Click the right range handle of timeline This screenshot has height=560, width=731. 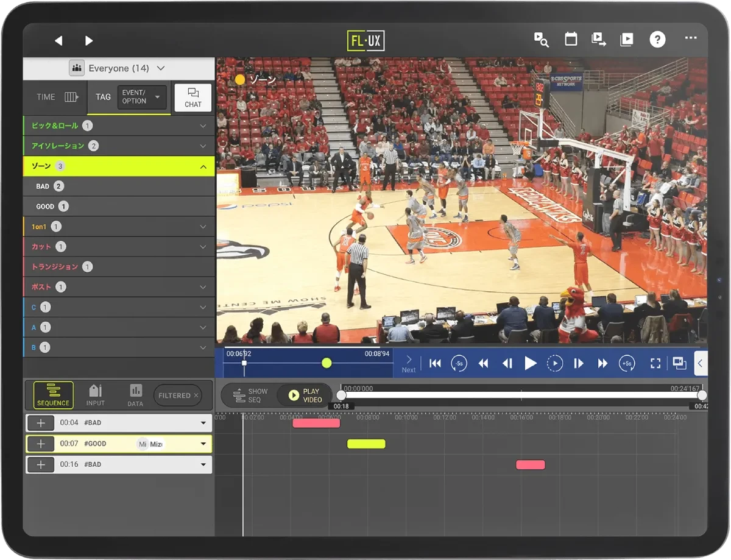(x=702, y=395)
